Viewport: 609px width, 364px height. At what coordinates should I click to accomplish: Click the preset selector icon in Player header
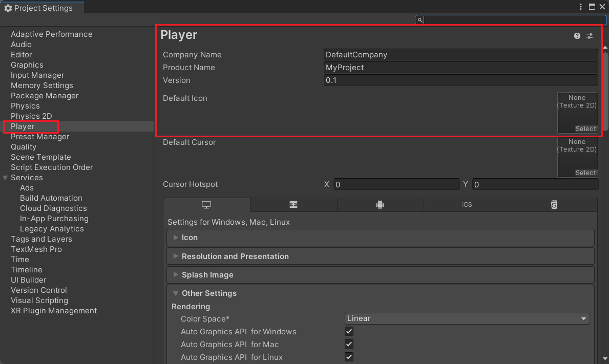pos(589,36)
